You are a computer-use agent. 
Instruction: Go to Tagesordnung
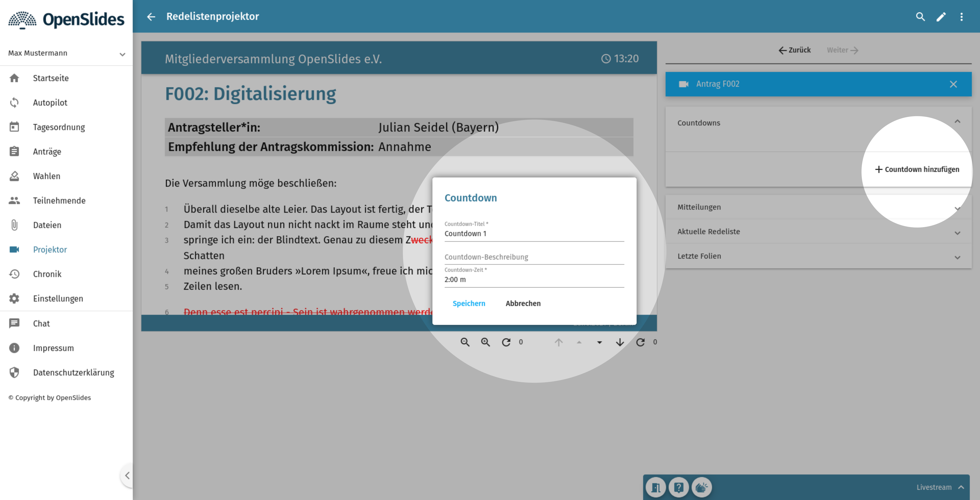66,127
